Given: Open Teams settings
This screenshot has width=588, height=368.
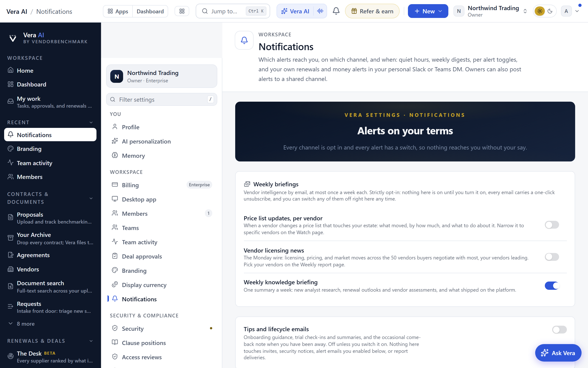Looking at the screenshot, I should [x=161, y=228].
